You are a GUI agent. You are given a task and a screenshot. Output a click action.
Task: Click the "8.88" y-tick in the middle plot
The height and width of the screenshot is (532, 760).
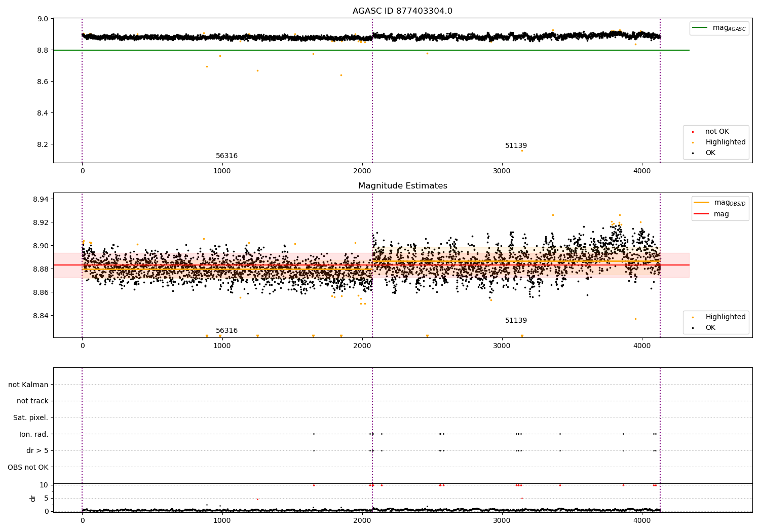(x=41, y=270)
